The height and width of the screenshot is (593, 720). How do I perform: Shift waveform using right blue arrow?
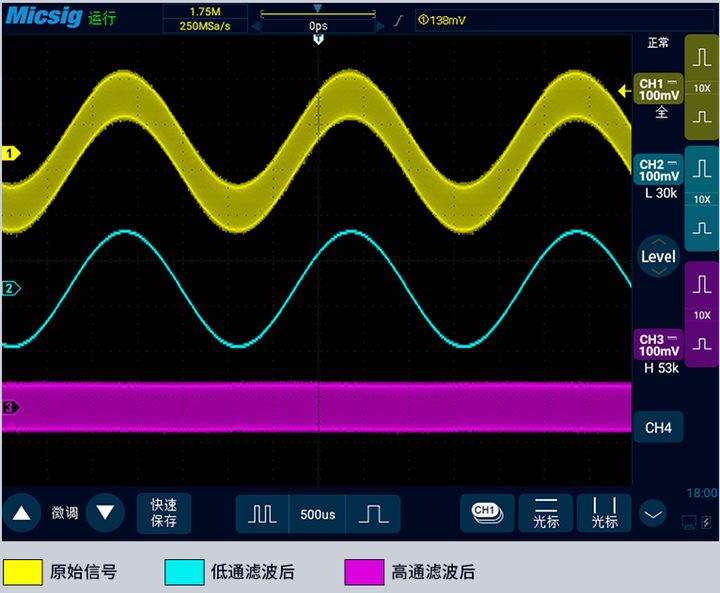(380, 27)
